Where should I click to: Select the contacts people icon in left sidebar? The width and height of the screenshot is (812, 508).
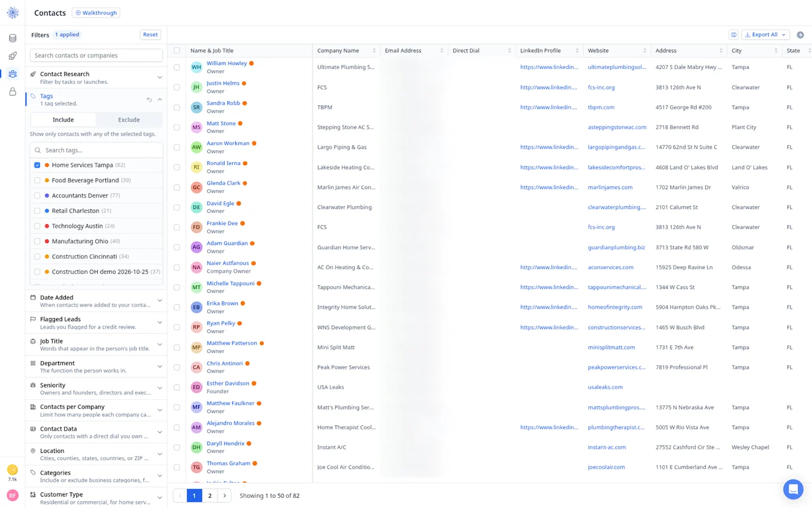13,74
